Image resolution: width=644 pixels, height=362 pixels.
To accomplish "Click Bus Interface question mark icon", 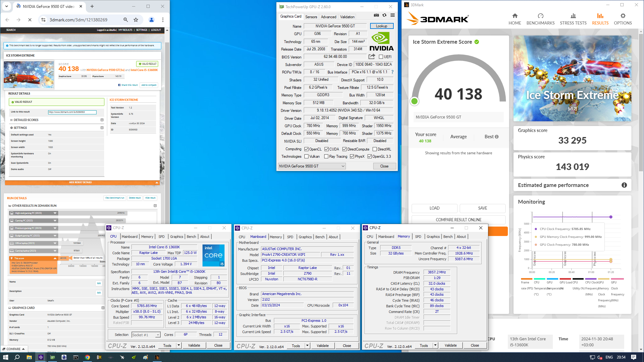I will (392, 72).
